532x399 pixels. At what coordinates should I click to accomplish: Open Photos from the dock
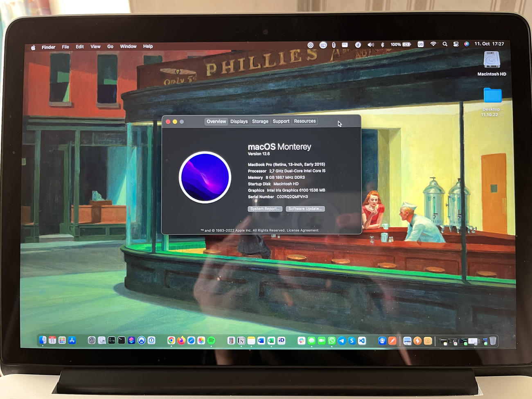coord(201,340)
